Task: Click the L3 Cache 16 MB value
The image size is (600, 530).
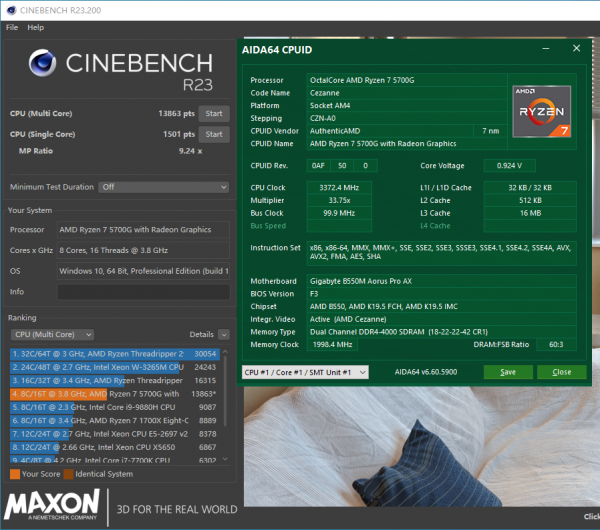Action: click(x=530, y=213)
